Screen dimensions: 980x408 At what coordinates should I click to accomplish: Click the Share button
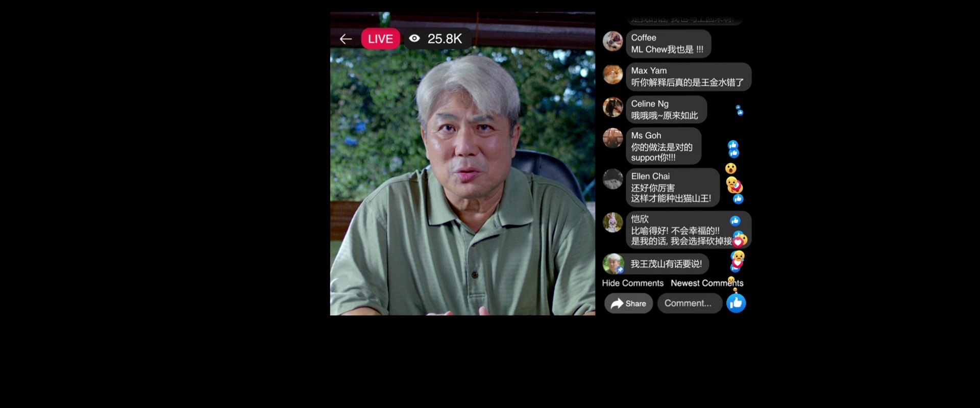(x=629, y=303)
